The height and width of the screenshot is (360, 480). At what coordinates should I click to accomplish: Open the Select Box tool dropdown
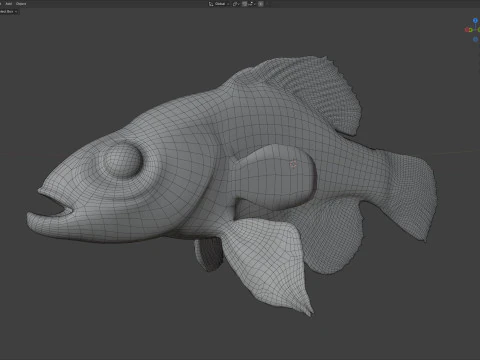click(x=8, y=11)
